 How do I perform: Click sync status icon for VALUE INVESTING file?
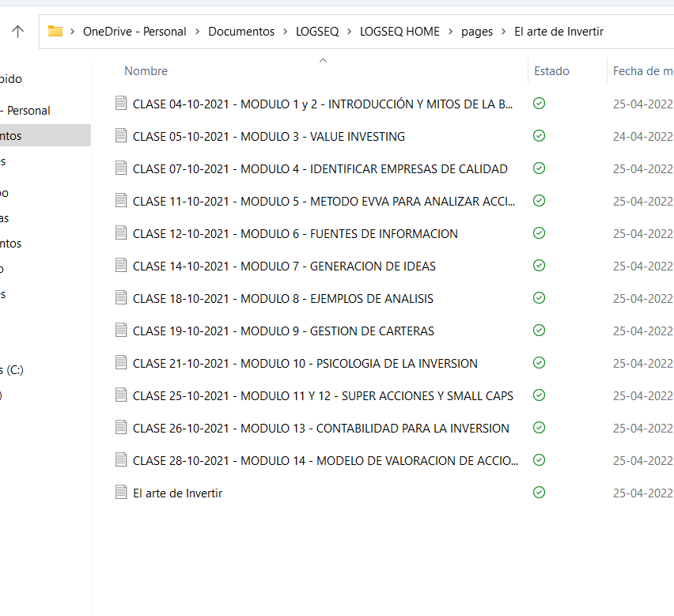[x=539, y=136]
